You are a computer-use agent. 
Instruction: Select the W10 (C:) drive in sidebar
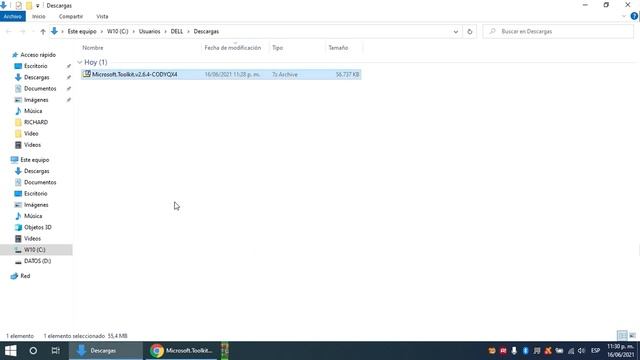coord(34,249)
